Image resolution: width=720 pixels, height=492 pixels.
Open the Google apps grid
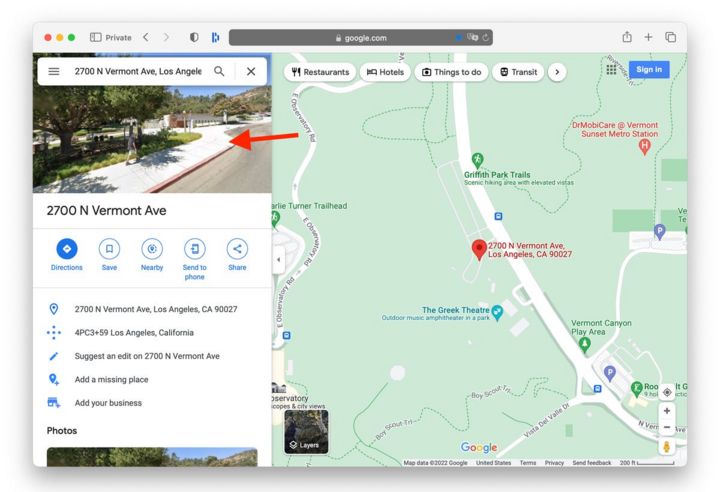click(x=611, y=70)
